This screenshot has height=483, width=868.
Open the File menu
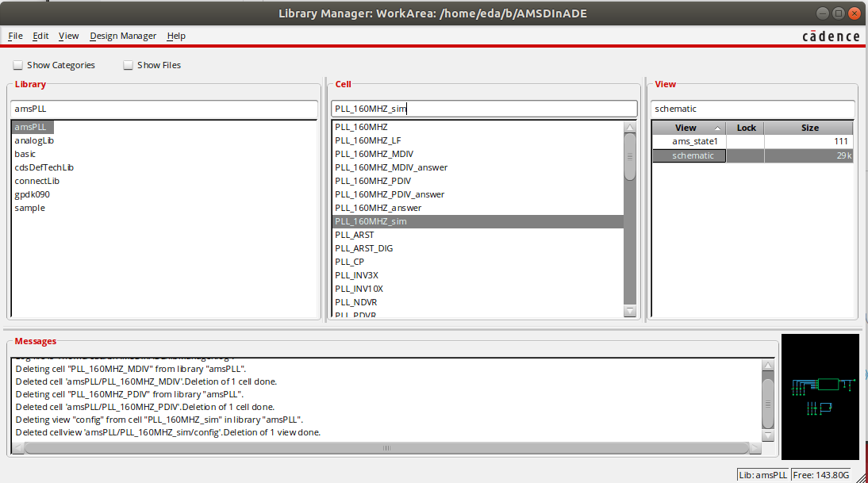coord(16,36)
